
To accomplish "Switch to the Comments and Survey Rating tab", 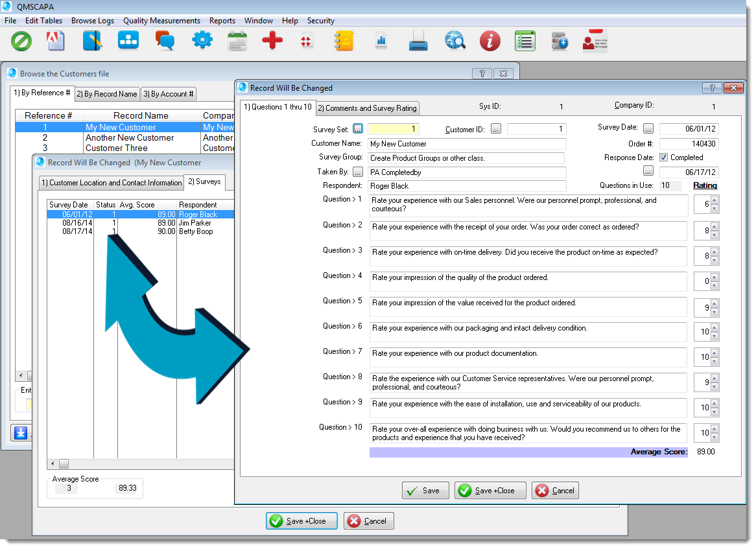I will pos(367,108).
